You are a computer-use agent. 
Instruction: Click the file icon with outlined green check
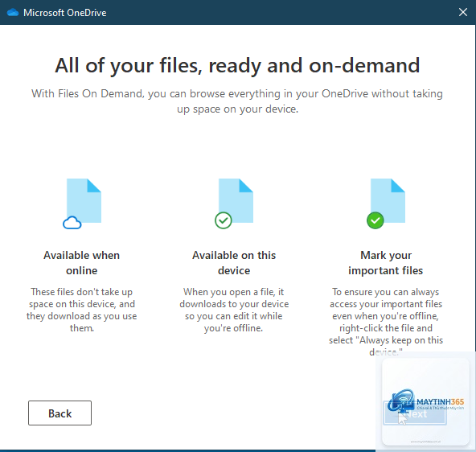(x=234, y=203)
